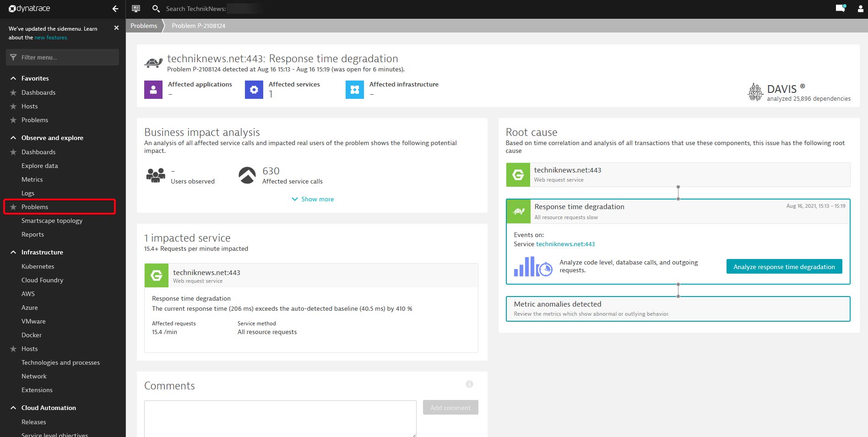This screenshot has height=437, width=868.
Task: Open Releases under Cloud Automation
Action: coord(34,422)
